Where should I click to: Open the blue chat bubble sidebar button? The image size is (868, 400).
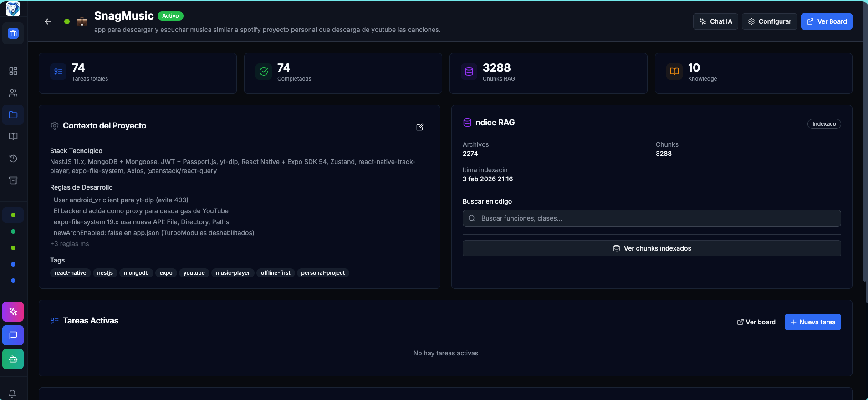13,335
